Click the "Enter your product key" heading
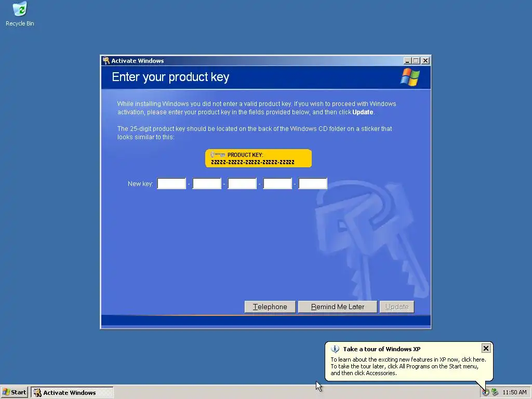The height and width of the screenshot is (399, 532). pos(170,77)
